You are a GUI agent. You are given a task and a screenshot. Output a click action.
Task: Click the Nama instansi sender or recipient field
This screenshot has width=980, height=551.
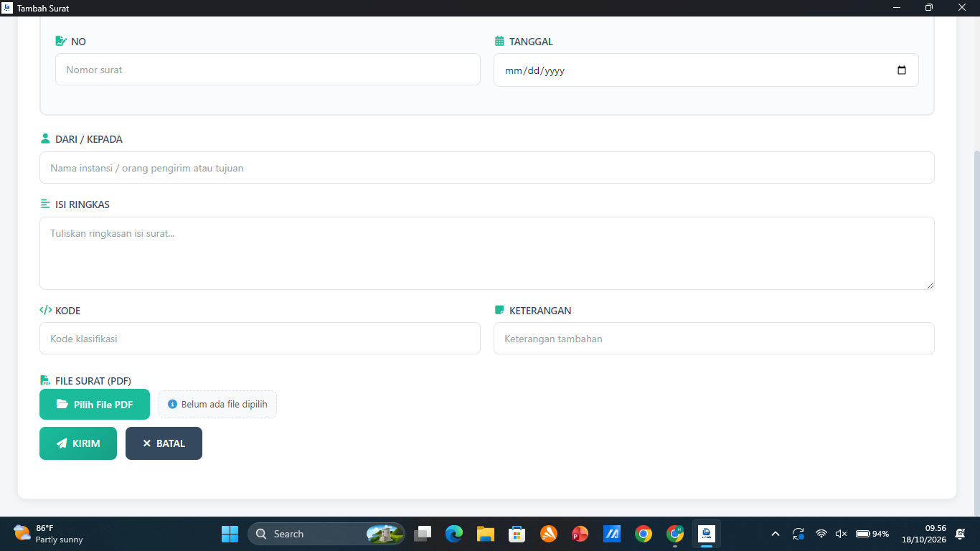point(487,168)
